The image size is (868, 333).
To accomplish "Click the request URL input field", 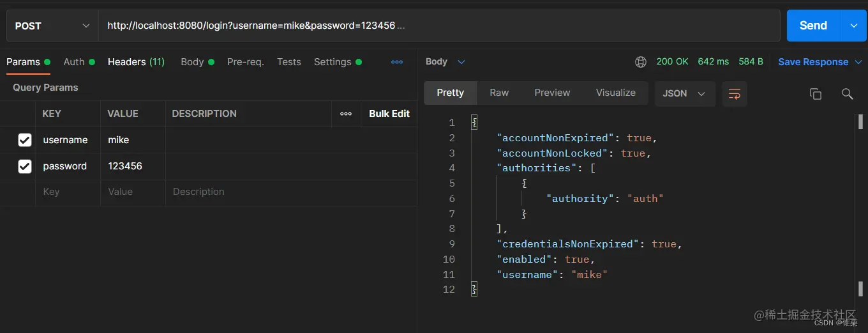I will click(440, 26).
